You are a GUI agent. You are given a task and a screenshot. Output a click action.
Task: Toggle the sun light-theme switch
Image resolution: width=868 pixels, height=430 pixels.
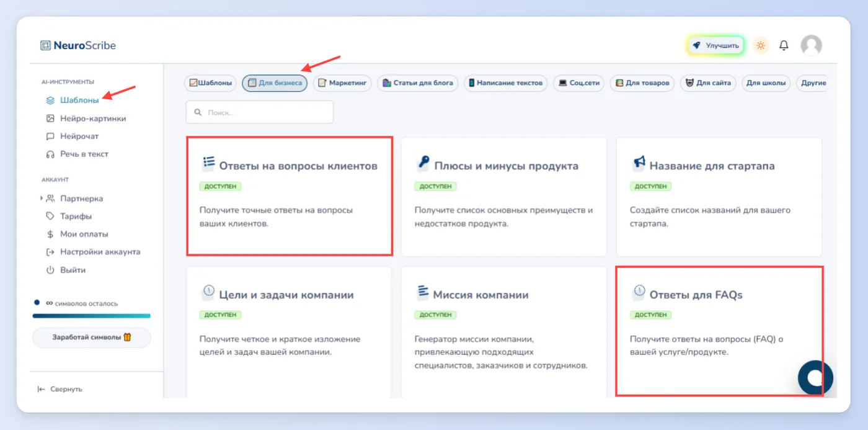(761, 45)
